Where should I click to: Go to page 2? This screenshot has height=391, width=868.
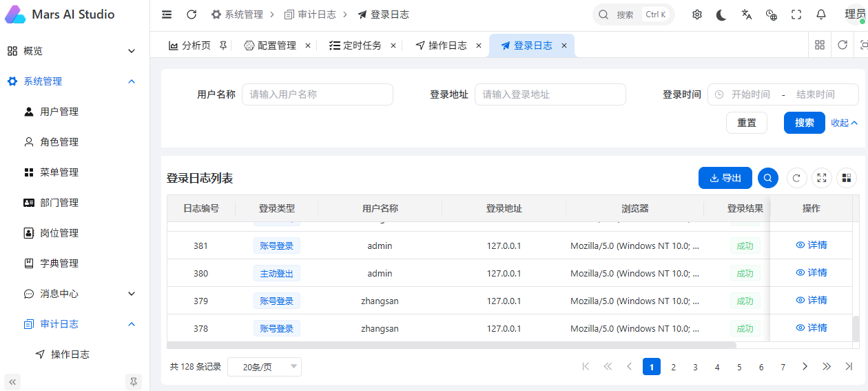(674, 367)
